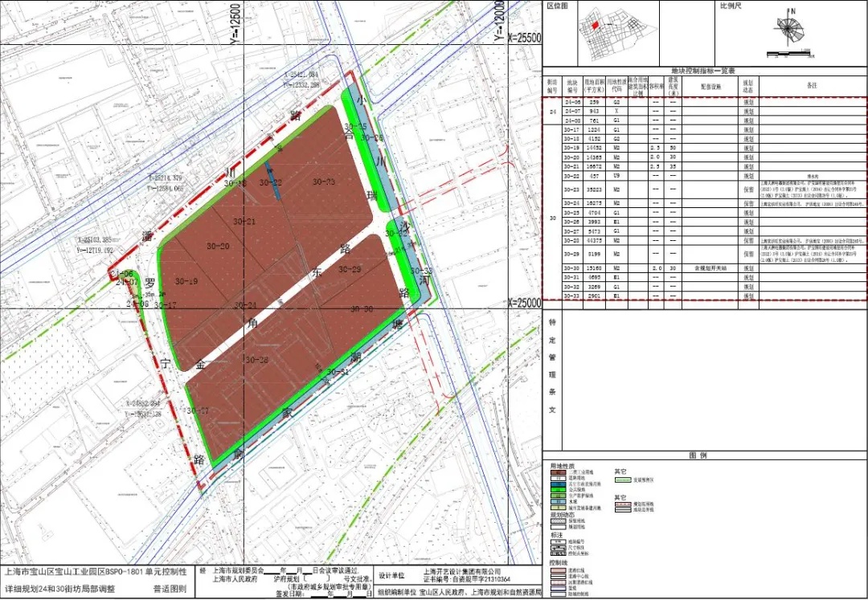
Task: Select the brown industrial land legend swatch
Action: (x=559, y=472)
